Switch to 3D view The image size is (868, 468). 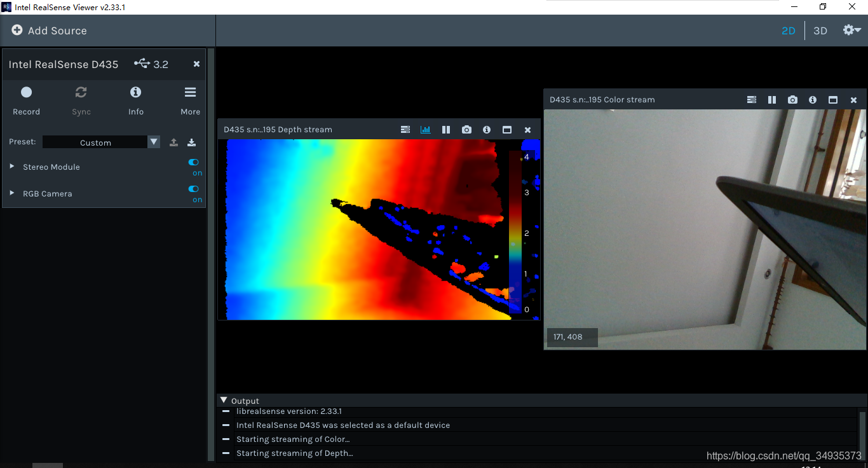(820, 31)
